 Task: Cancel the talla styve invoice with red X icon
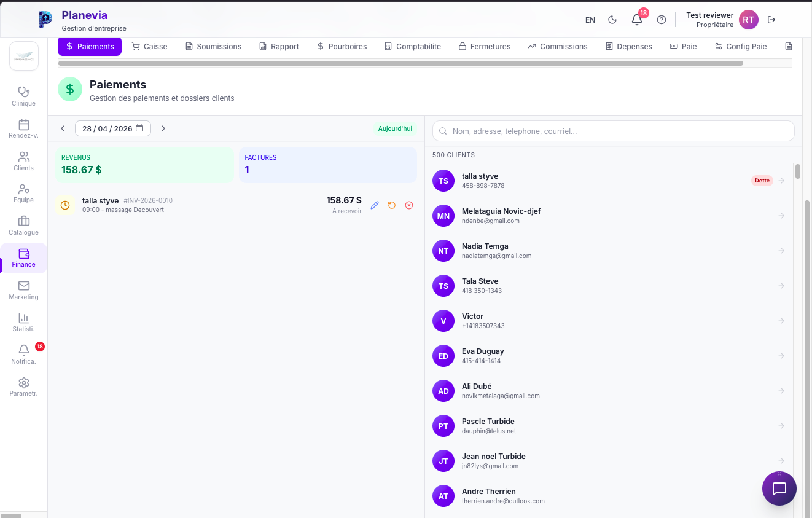point(409,205)
